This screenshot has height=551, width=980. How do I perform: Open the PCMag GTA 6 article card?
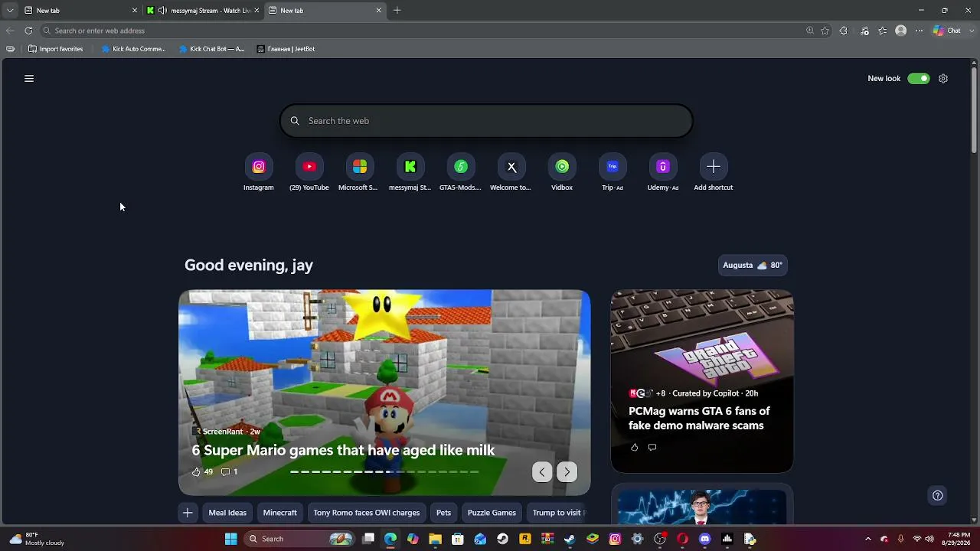[x=702, y=381]
